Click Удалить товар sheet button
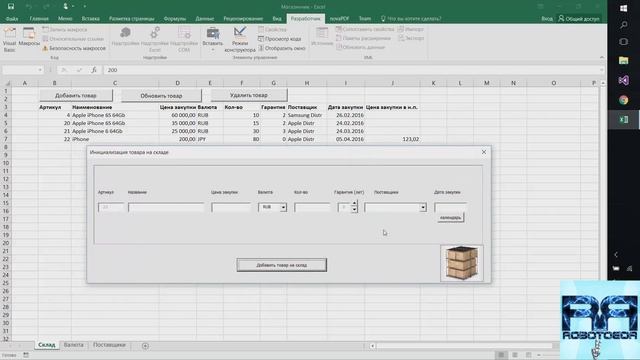Viewport: 640px width, 360px height. pos(249,95)
